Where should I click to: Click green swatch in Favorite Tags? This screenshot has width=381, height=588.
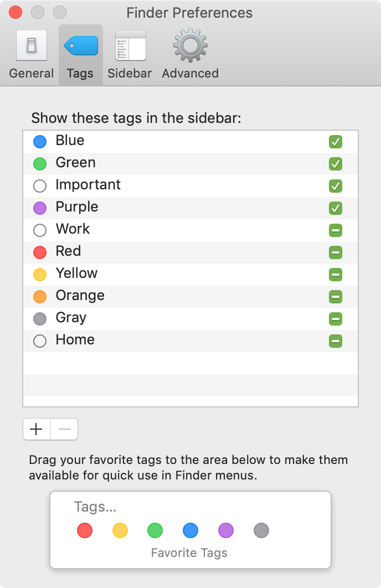tap(155, 530)
